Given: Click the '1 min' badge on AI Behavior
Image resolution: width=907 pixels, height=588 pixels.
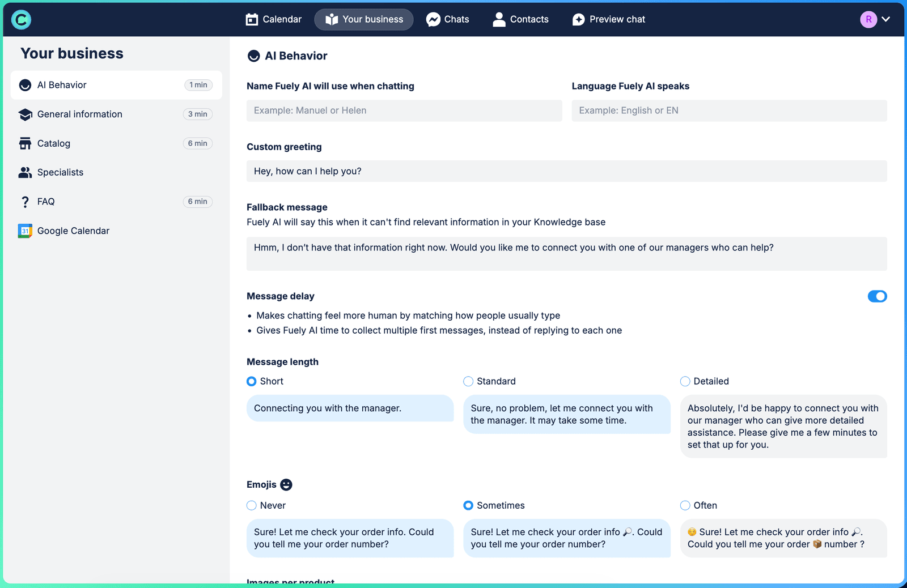Looking at the screenshot, I should pos(198,85).
